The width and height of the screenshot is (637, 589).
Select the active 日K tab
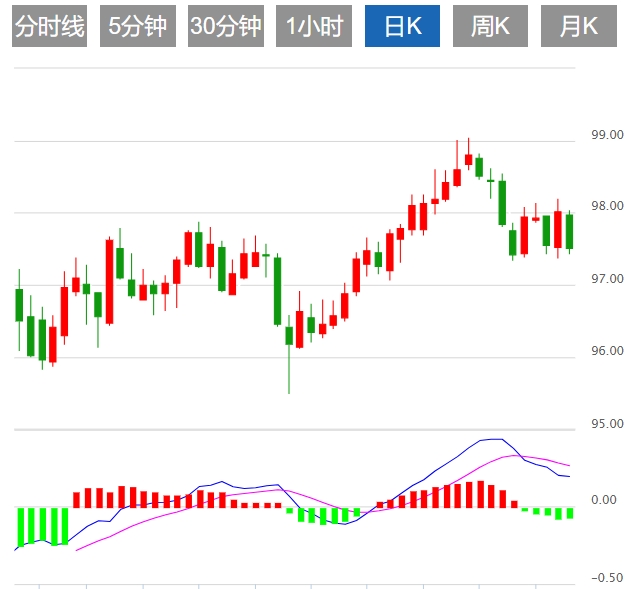point(402,27)
